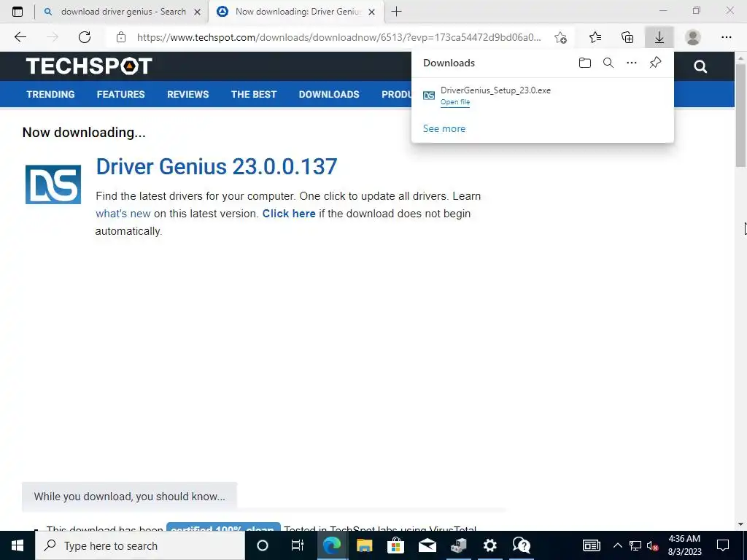Add this page to favorites star
This screenshot has height=560, width=747.
coord(561,38)
